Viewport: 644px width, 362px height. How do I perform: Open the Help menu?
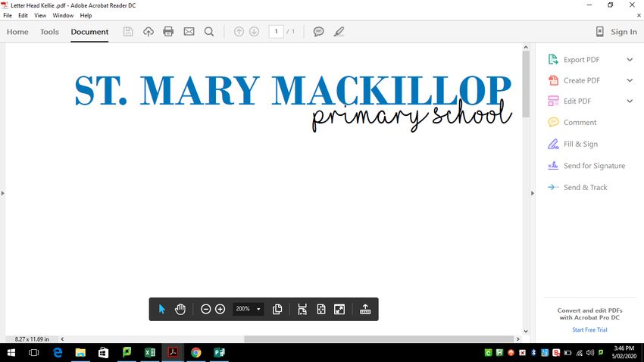pyautogui.click(x=86, y=16)
